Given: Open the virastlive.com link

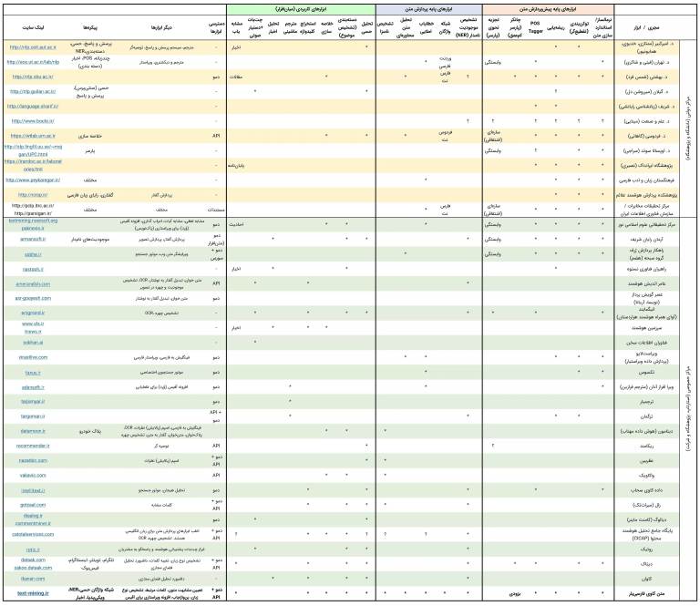Looking at the screenshot, I should [33, 357].
